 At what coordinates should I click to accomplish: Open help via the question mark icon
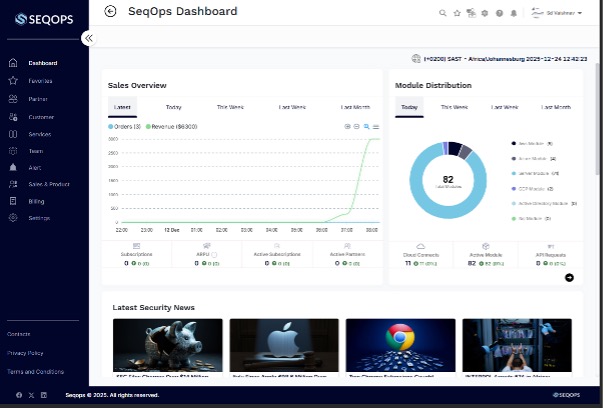point(499,13)
